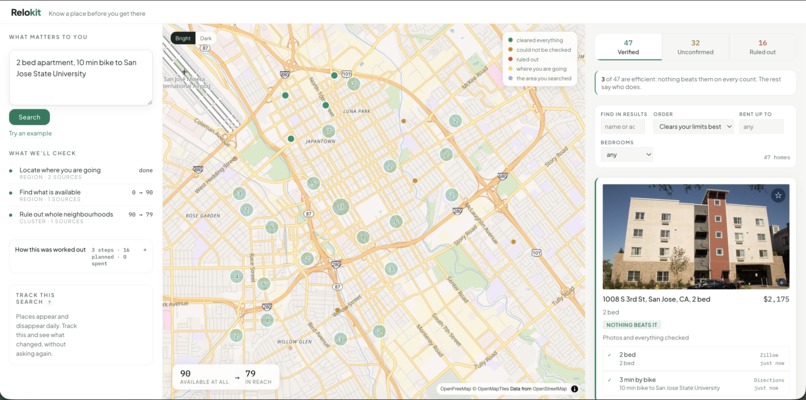
Task: Focus the 'Rent up to' field
Action: 761,126
